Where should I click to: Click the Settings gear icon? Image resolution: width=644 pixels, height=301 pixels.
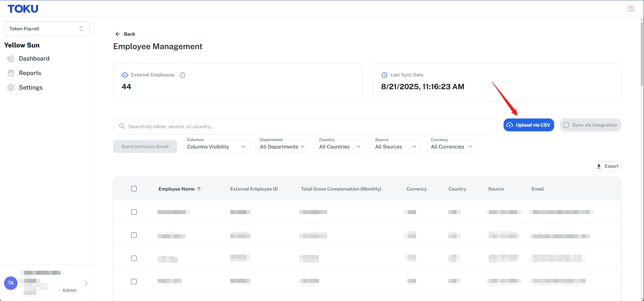pyautogui.click(x=11, y=88)
